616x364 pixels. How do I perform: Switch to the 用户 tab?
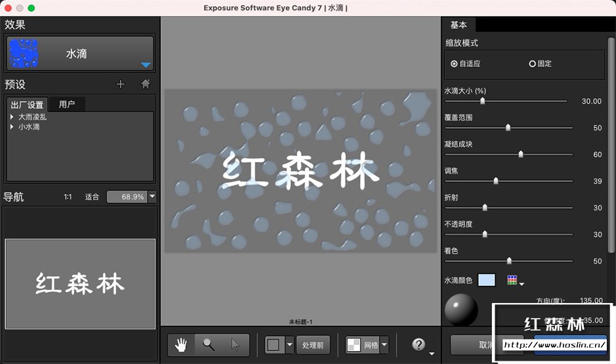67,104
